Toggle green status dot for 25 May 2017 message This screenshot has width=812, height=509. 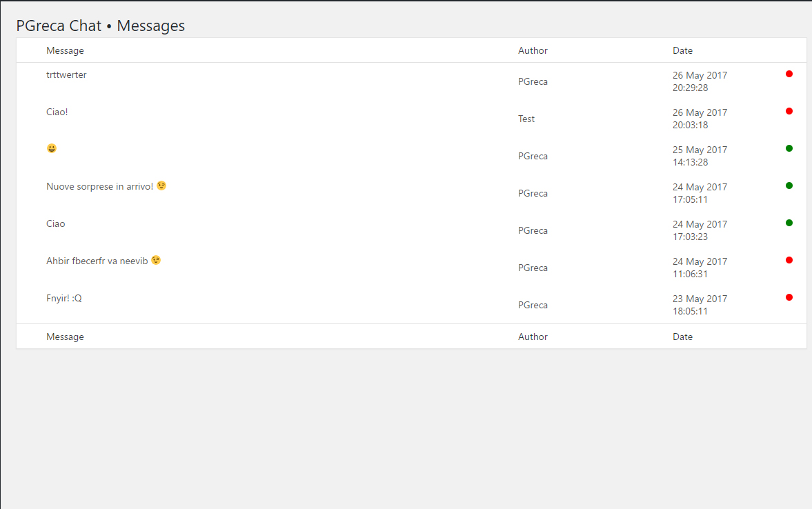pyautogui.click(x=789, y=148)
